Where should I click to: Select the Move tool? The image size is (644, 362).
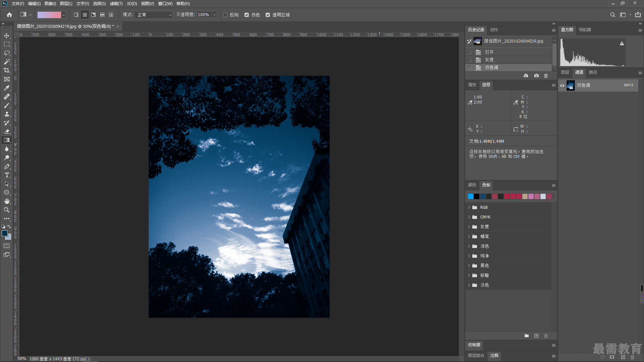pos(7,36)
